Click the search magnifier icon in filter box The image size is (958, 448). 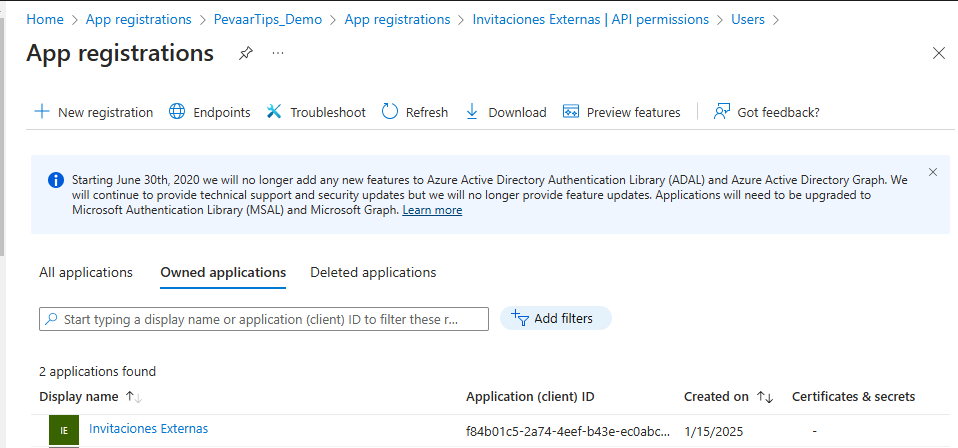pos(52,319)
